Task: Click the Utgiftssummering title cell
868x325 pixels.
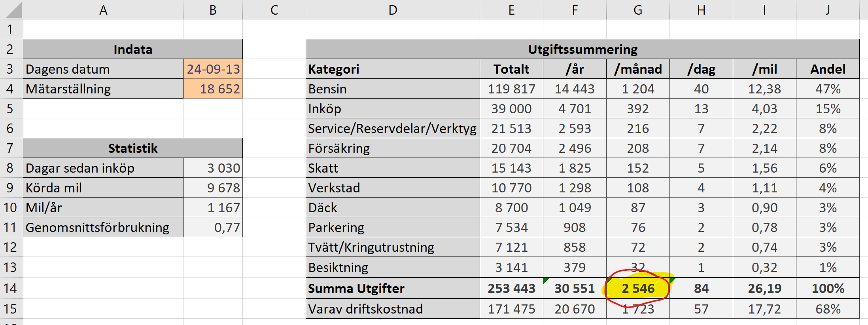Action: click(x=582, y=49)
